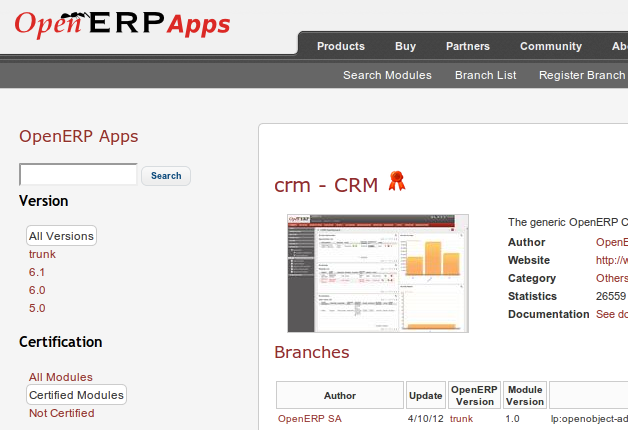Viewport: 628px width, 430px height.
Task: Click the Statistics value 26559
Action: pos(611,296)
